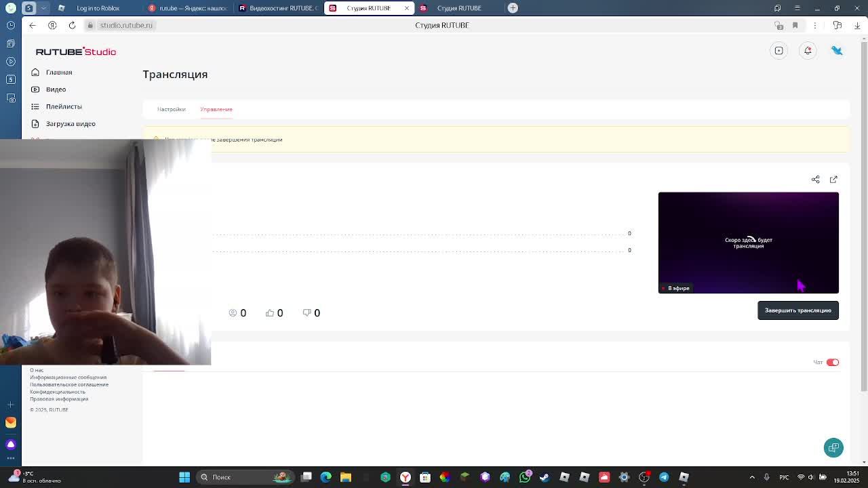Switch to the Управление tab
868x488 pixels.
click(x=216, y=109)
